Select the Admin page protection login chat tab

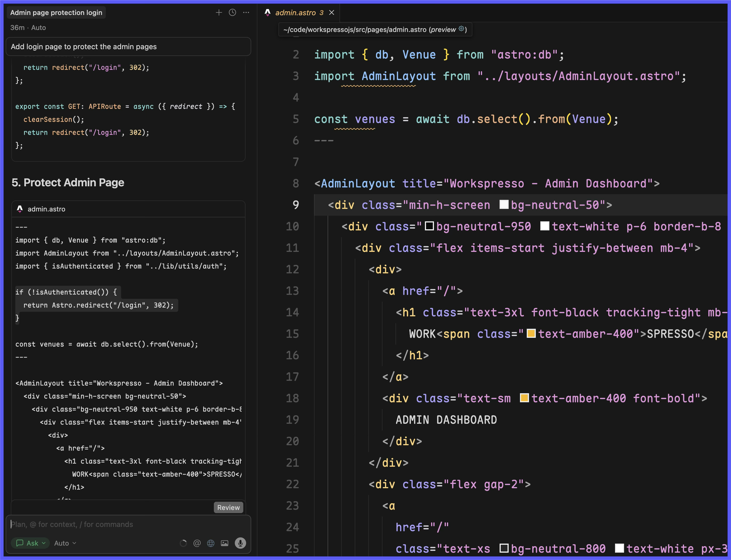[56, 12]
